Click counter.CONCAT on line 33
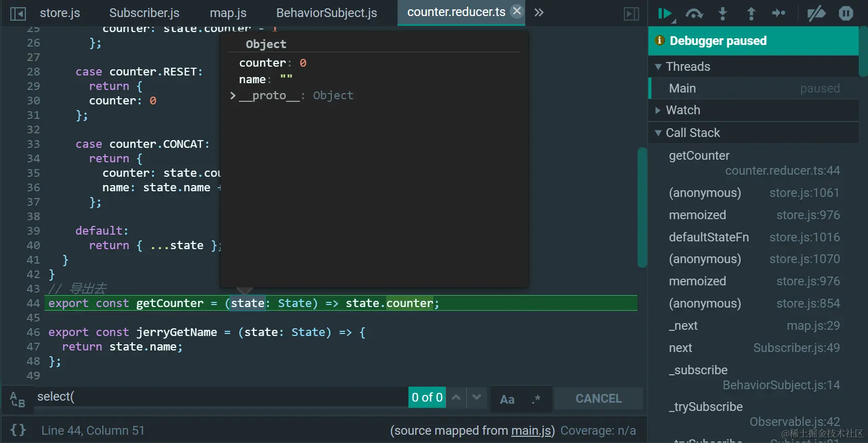The image size is (868, 443). pyautogui.click(x=157, y=144)
